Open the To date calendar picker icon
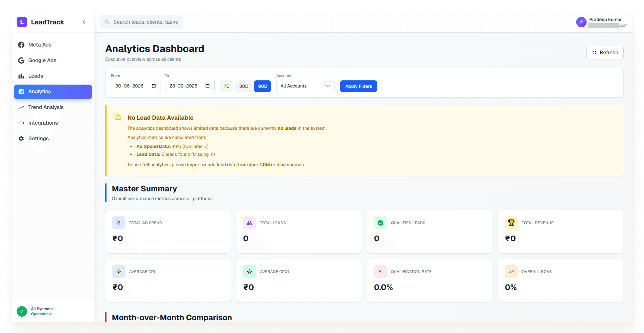Screen dimensions: 644x333 (208, 86)
